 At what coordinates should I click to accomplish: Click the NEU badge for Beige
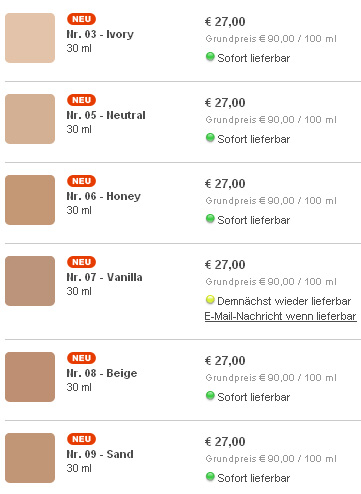(x=81, y=358)
